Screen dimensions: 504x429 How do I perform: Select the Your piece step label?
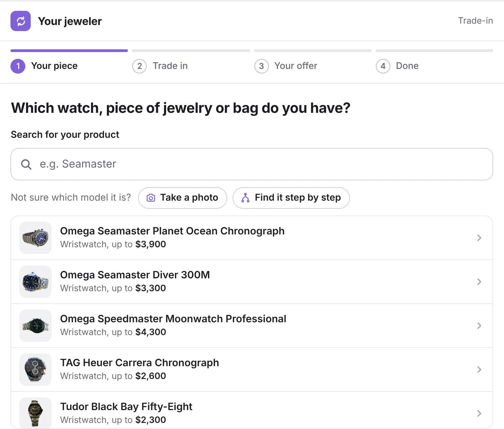[x=54, y=66]
